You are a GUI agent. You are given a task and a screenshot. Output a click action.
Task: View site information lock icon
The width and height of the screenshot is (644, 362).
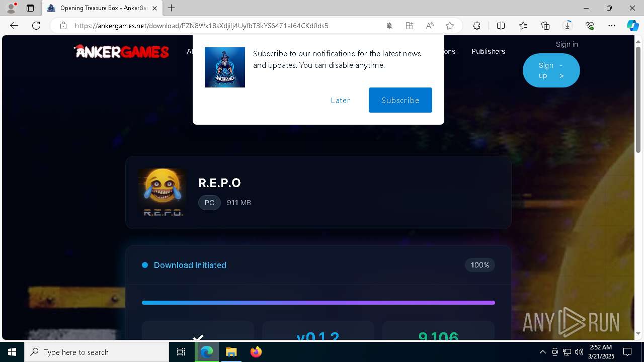click(x=63, y=26)
